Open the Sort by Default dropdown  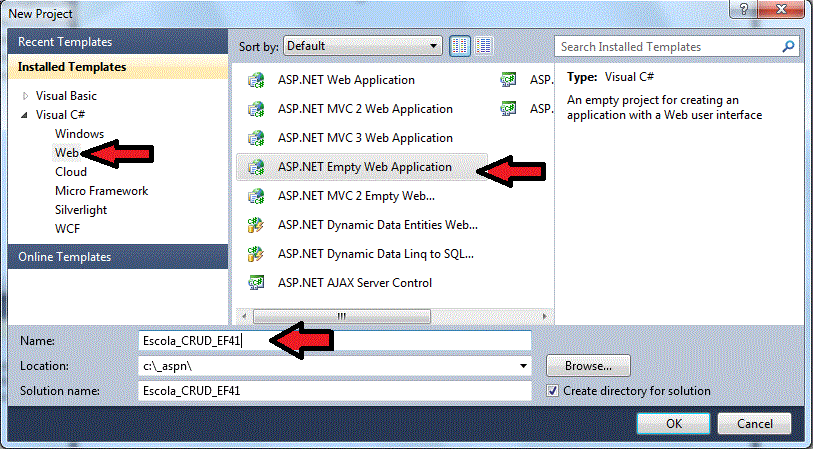[362, 46]
